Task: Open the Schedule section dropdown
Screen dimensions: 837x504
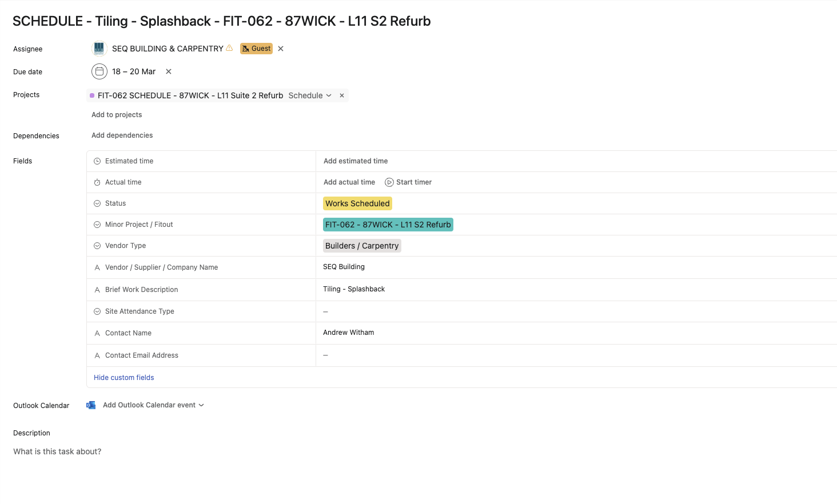Action: 310,95
